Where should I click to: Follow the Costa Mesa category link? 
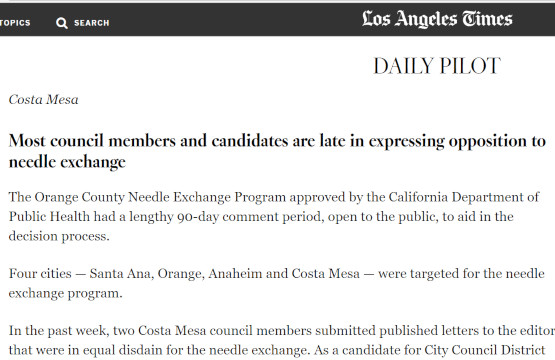[x=44, y=99]
